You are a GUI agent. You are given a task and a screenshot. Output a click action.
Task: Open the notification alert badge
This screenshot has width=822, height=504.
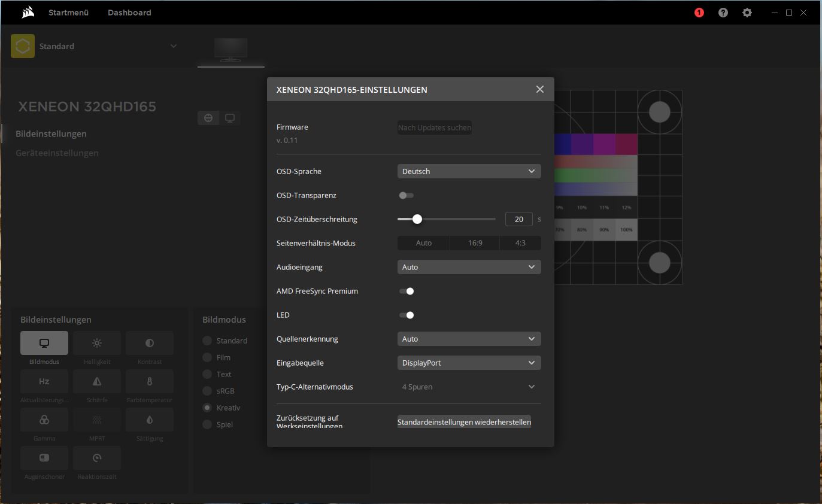pyautogui.click(x=699, y=13)
